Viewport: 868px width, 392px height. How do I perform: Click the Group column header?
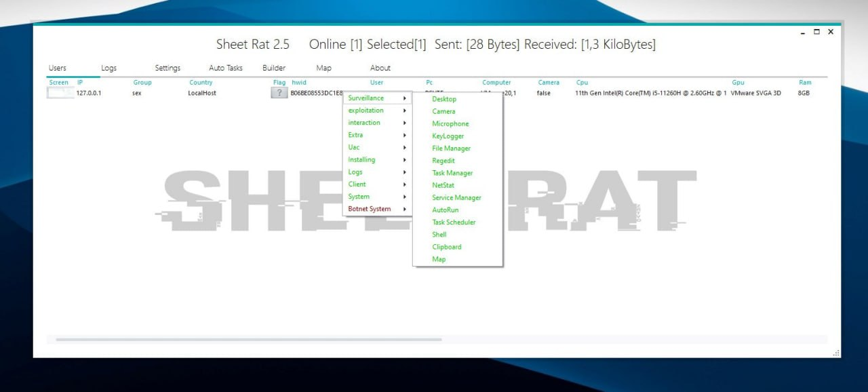142,83
